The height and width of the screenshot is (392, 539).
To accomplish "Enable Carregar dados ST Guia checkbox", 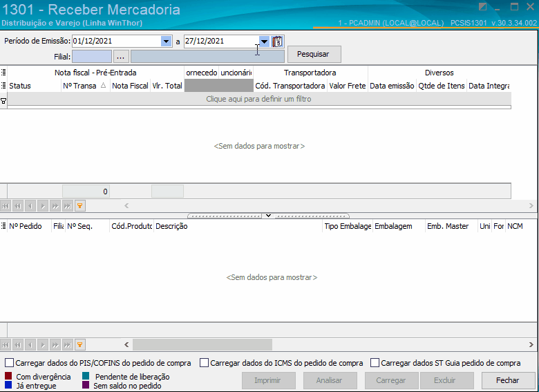I will tap(375, 363).
